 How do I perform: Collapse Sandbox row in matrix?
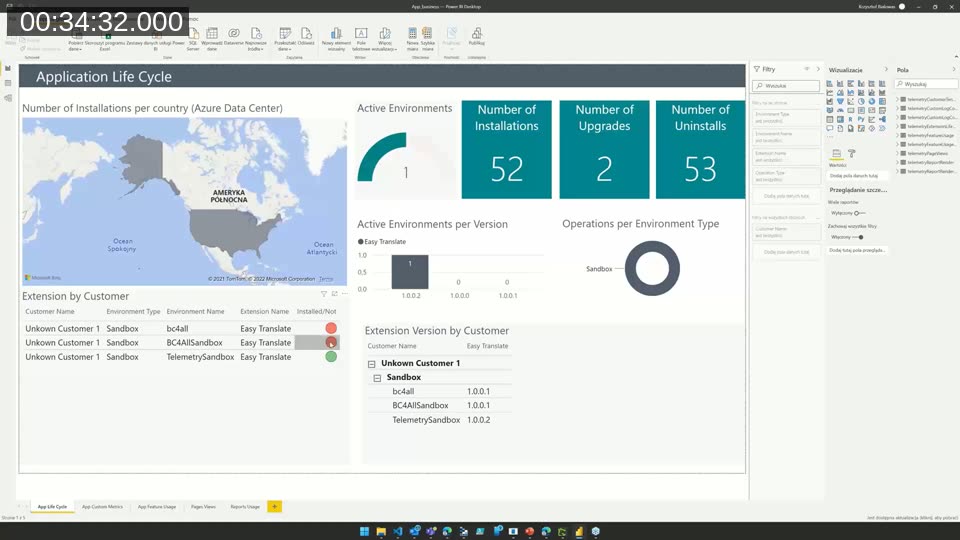click(377, 378)
